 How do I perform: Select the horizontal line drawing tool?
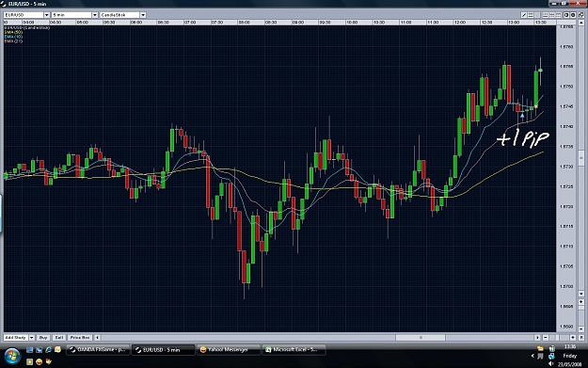[531, 15]
